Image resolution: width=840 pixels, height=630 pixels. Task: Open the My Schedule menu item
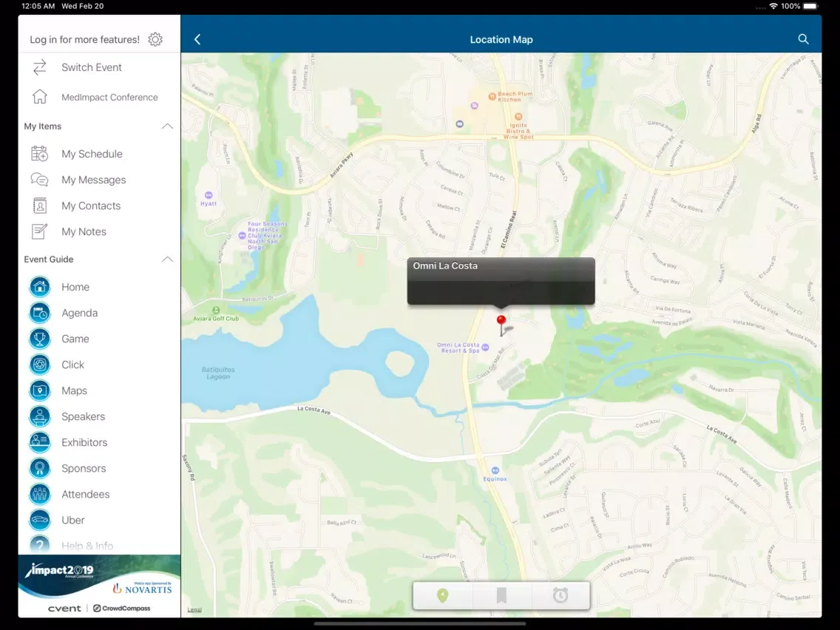coord(100,154)
